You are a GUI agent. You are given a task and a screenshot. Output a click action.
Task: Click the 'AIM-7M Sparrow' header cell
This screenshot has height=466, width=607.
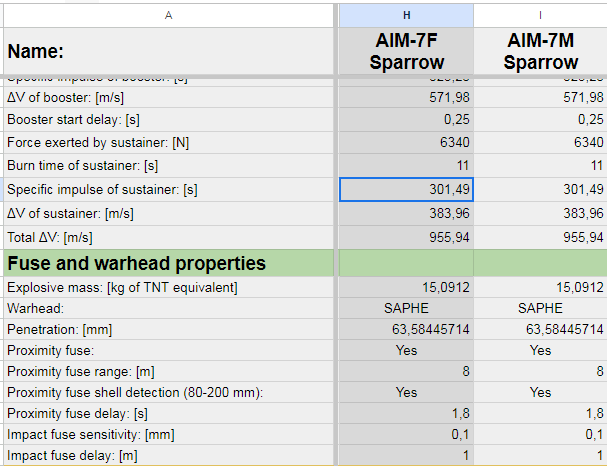tap(540, 51)
